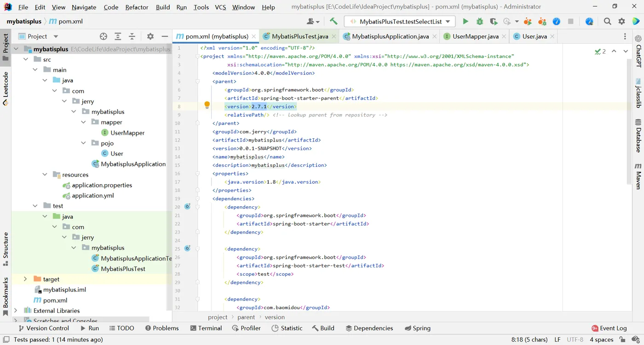Viewport: 644px width, 345px height.
Task: Go to next highlighted problem arrow
Action: point(626,51)
